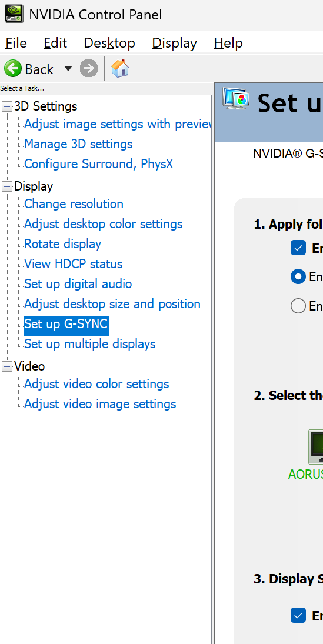Collapse the 3D Settings tree node
Viewport: 323px width, 644px height.
click(7, 107)
